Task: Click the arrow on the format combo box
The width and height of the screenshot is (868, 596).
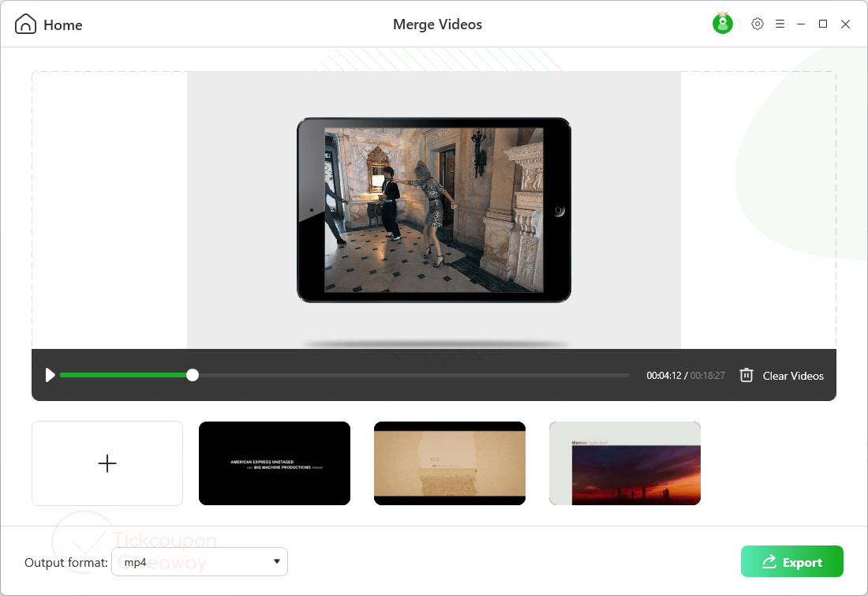Action: tap(276, 561)
